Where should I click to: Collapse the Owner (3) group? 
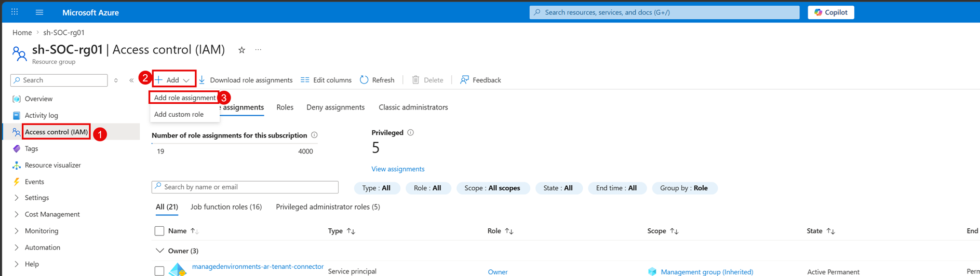[159, 251]
